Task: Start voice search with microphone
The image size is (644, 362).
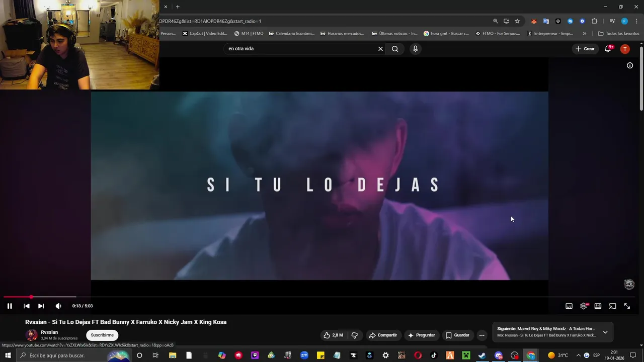Action: (415, 49)
